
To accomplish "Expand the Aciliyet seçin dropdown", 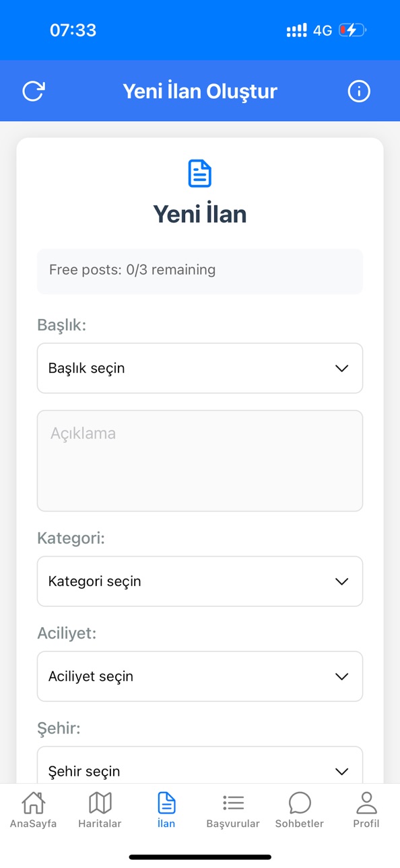I will pyautogui.click(x=200, y=676).
